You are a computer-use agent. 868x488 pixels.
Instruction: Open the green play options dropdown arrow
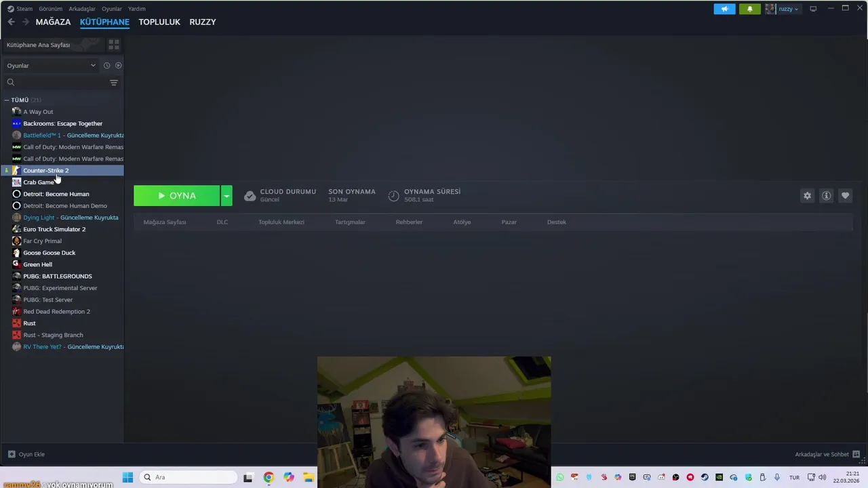pyautogui.click(x=226, y=196)
